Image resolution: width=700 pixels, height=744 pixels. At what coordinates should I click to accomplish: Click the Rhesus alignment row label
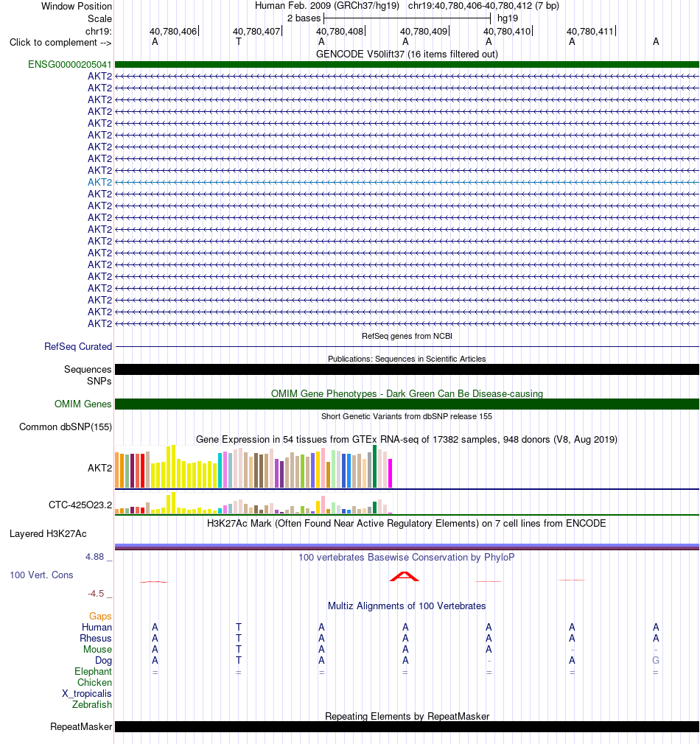[x=95, y=638]
